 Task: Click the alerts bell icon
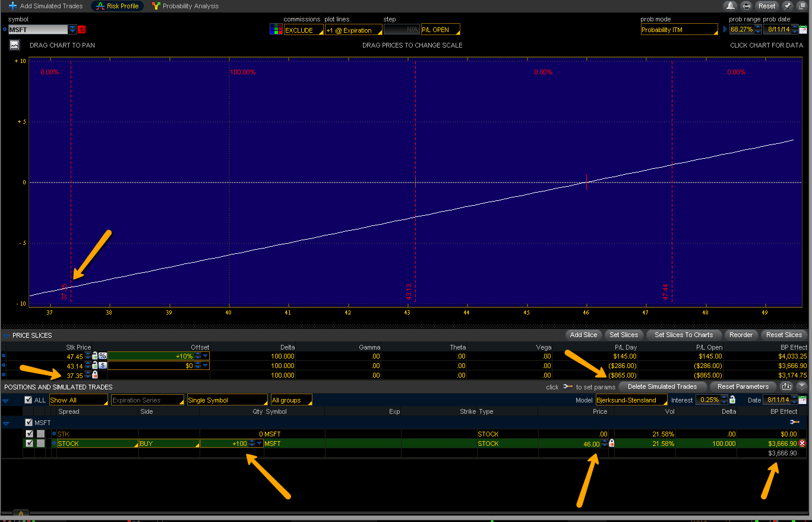click(730, 6)
